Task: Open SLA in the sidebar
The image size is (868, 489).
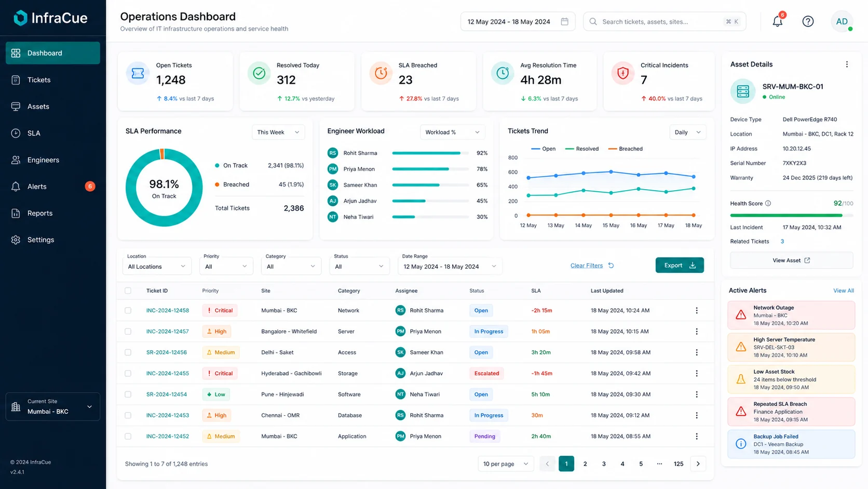Action: point(53,133)
